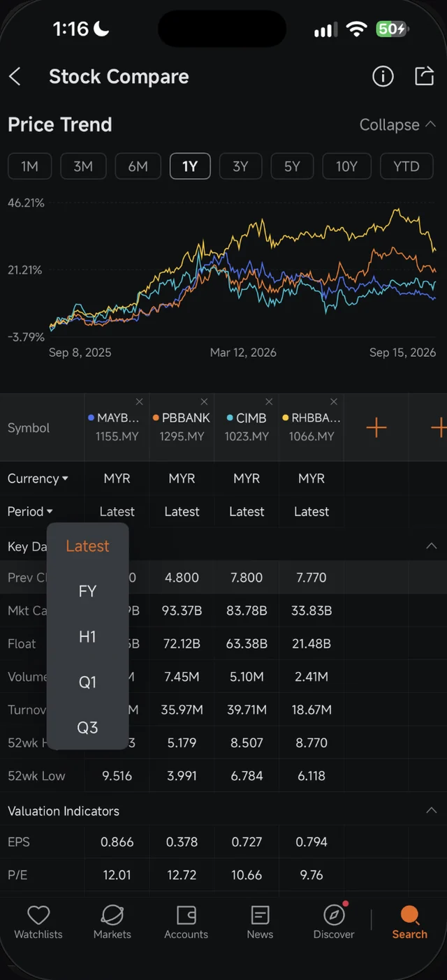Tap RHBBANK P/E value 9.76
The width and height of the screenshot is (447, 980).
tap(312, 875)
